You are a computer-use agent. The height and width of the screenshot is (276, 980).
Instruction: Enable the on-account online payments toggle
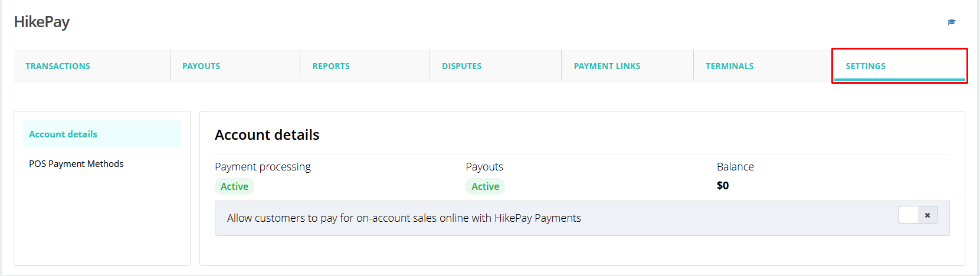917,215
